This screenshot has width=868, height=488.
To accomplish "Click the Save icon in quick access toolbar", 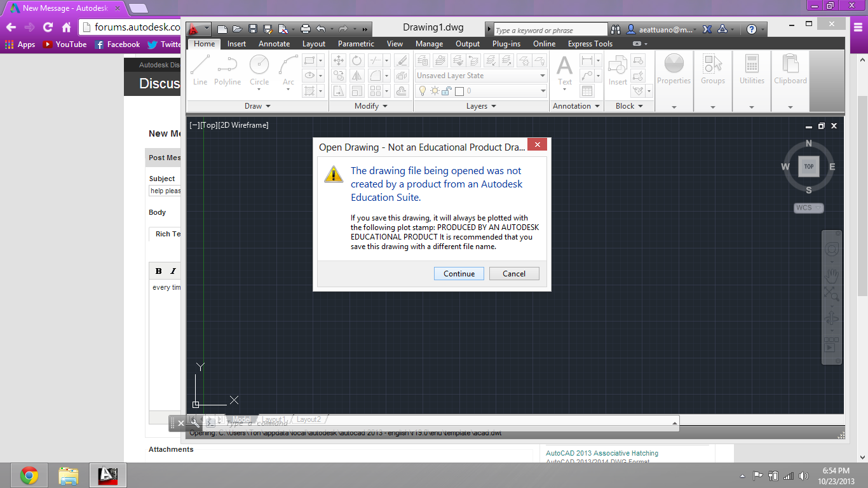I will [253, 29].
